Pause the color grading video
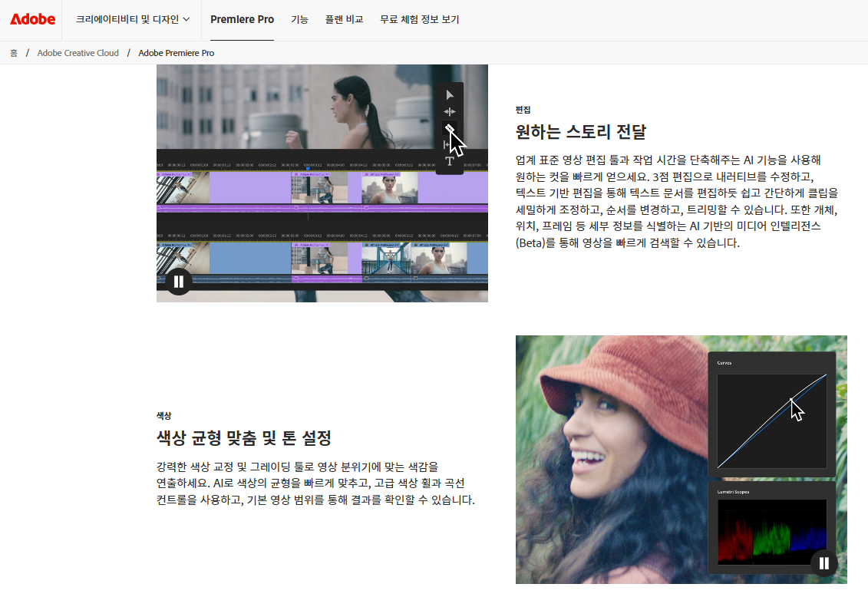Viewport: 868px width, 607px height. (823, 563)
